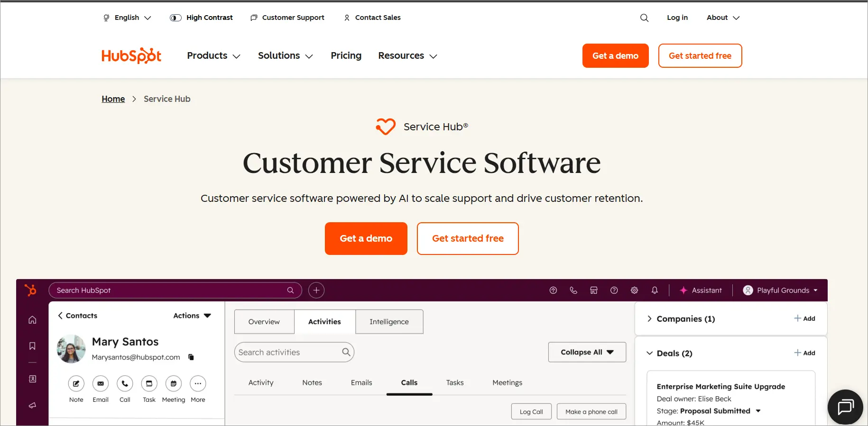Expand the Solutions menu
868x426 pixels.
coord(286,56)
